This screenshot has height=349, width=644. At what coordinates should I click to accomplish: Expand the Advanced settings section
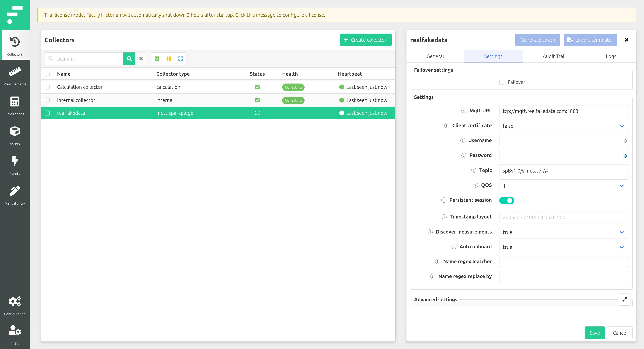pos(625,299)
